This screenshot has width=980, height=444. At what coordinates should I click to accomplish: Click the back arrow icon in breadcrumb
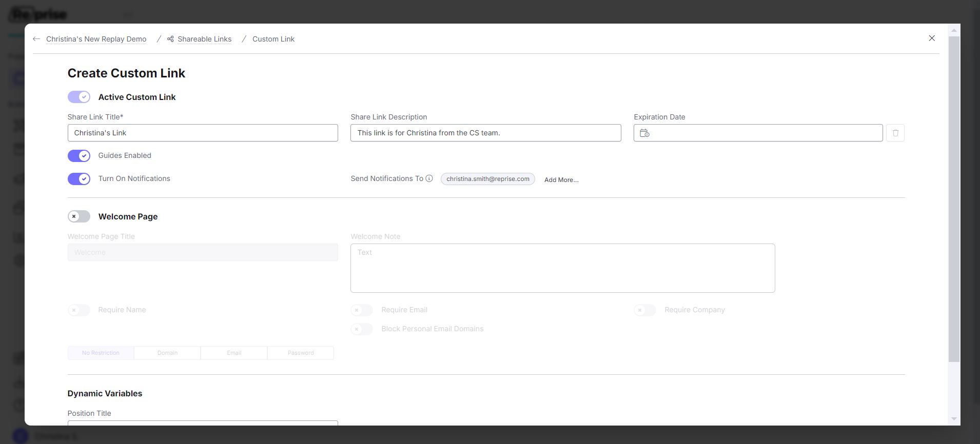[x=36, y=39]
